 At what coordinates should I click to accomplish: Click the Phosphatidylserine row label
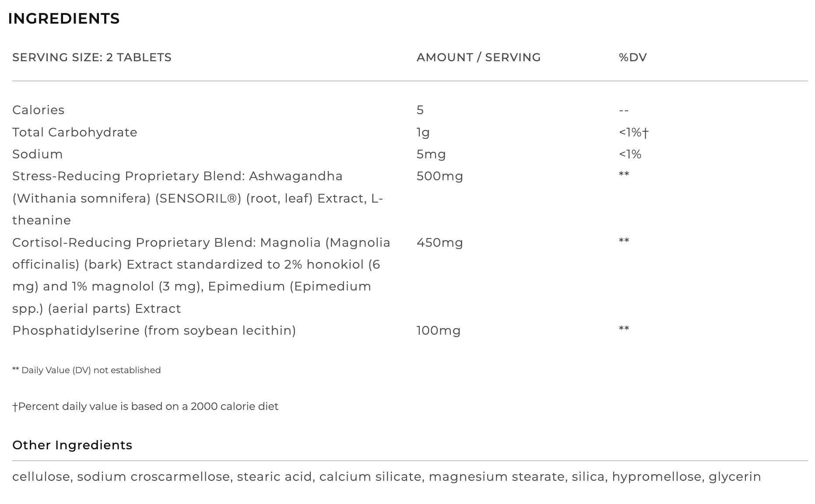click(x=154, y=330)
